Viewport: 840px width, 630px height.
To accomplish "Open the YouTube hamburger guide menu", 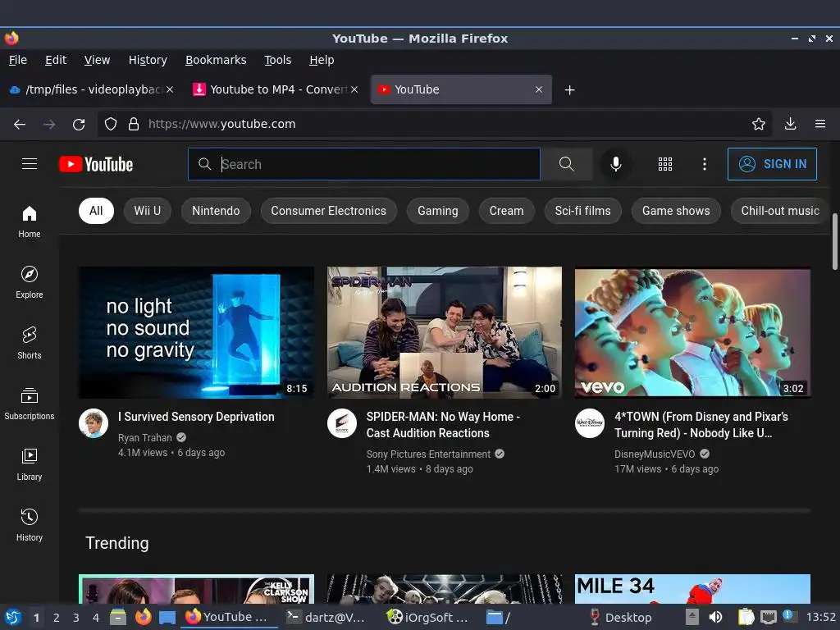I will click(x=30, y=164).
